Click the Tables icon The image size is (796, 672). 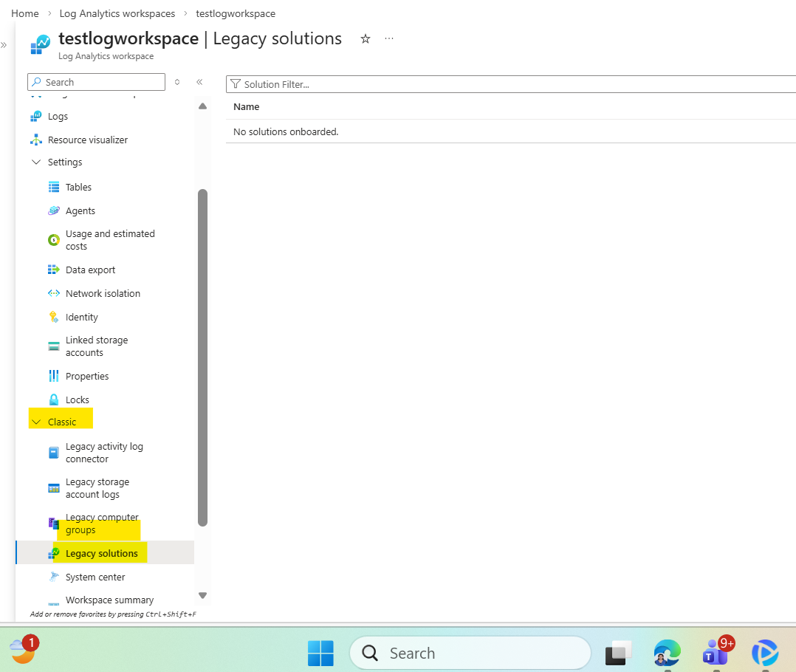(54, 188)
